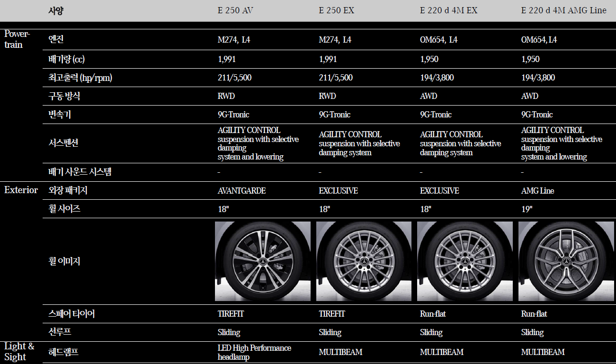This screenshot has height=364, width=616.
Task: Select the 'E 220 d 4M EX' column header
Action: pyautogui.click(x=448, y=10)
